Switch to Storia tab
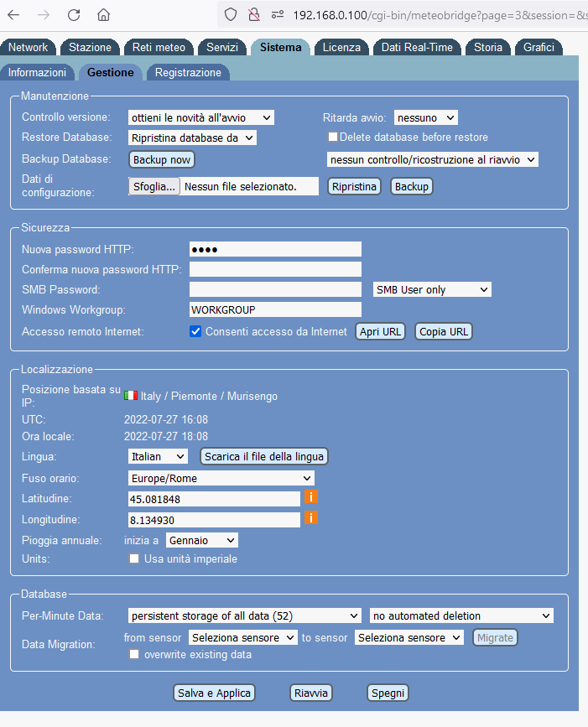The width and height of the screenshot is (588, 727). click(x=488, y=47)
